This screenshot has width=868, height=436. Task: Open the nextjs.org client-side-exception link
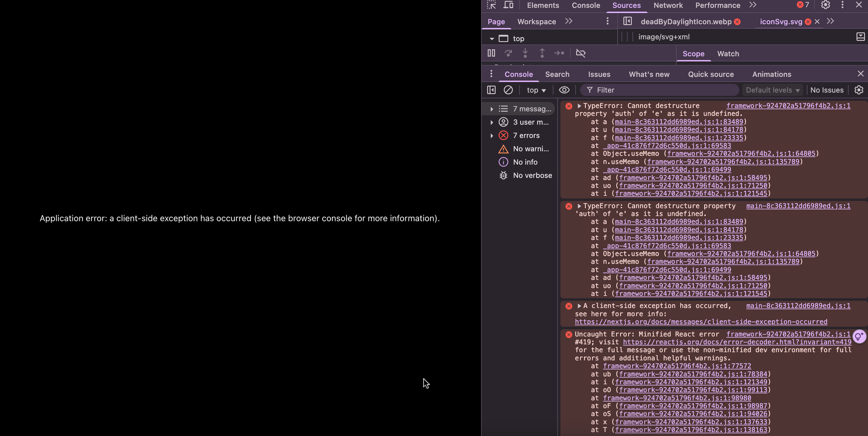(701, 322)
